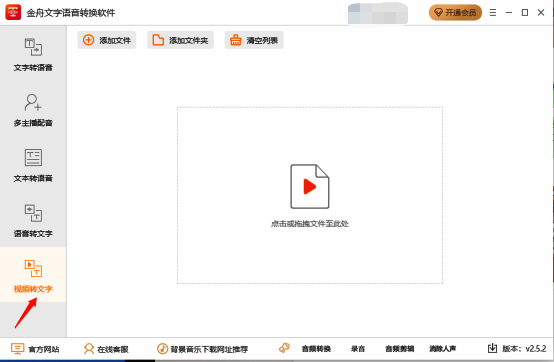Click the 音频转换 link
This screenshot has width=554, height=362.
click(x=316, y=349)
